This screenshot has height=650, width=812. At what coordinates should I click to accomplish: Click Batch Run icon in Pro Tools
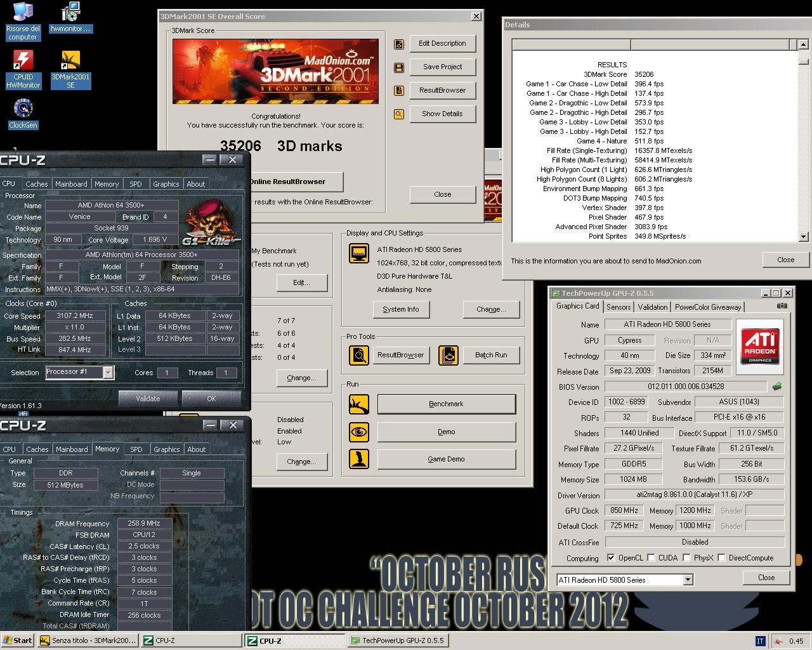449,355
